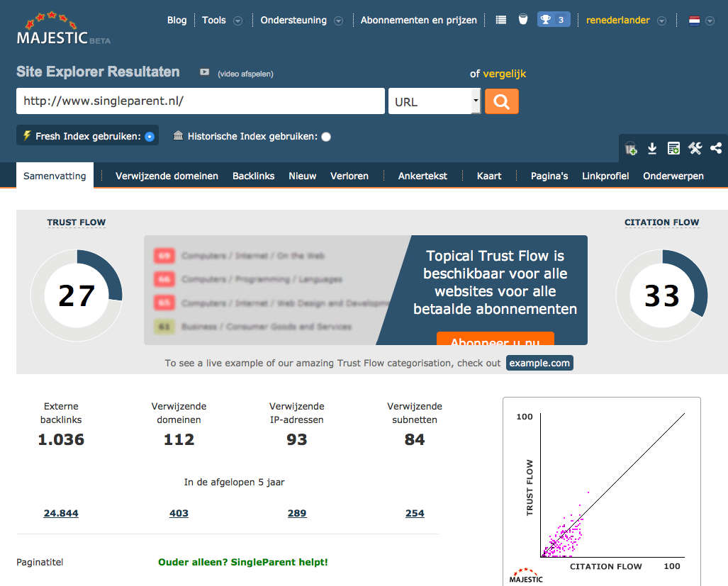Click the URL input field
The width and height of the screenshot is (728, 586).
pyautogui.click(x=201, y=101)
